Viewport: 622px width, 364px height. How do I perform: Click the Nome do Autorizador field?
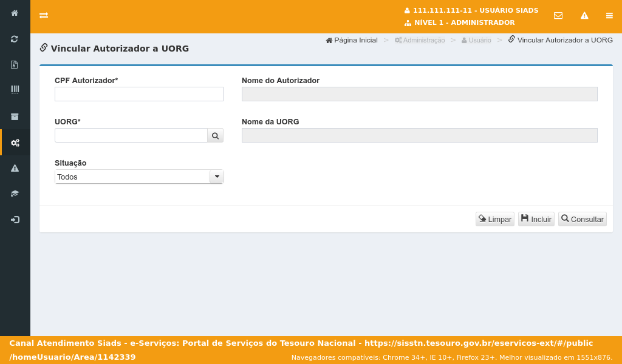click(420, 94)
